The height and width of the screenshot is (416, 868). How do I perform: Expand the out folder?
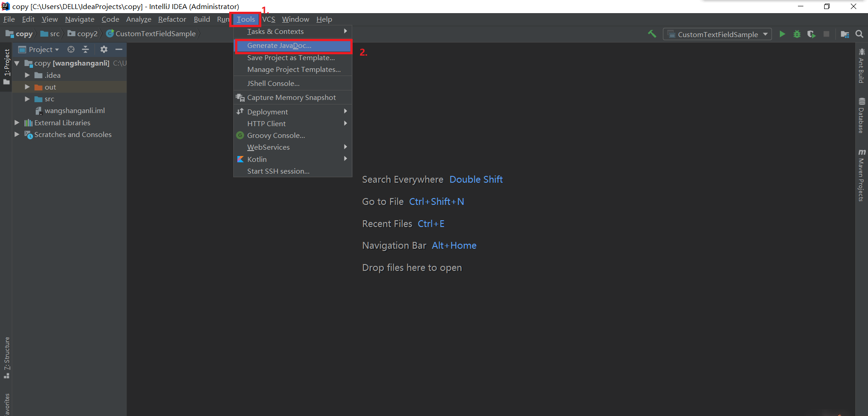pos(27,87)
